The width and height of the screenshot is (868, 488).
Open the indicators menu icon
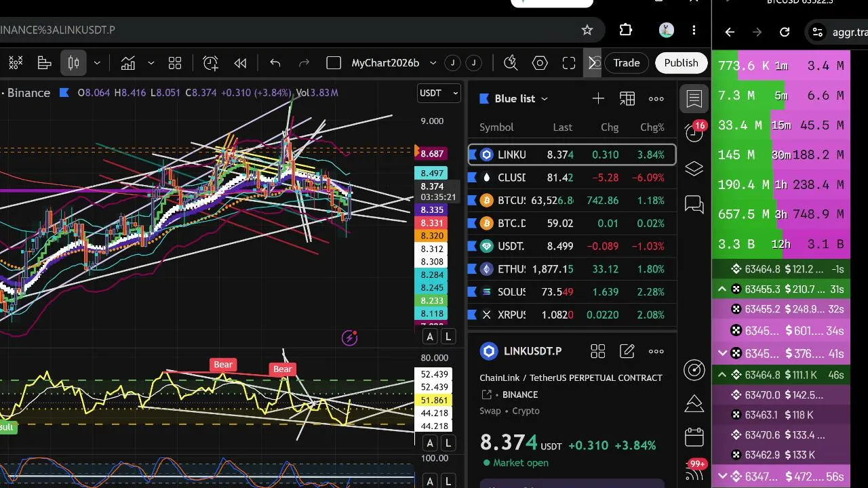[x=128, y=63]
